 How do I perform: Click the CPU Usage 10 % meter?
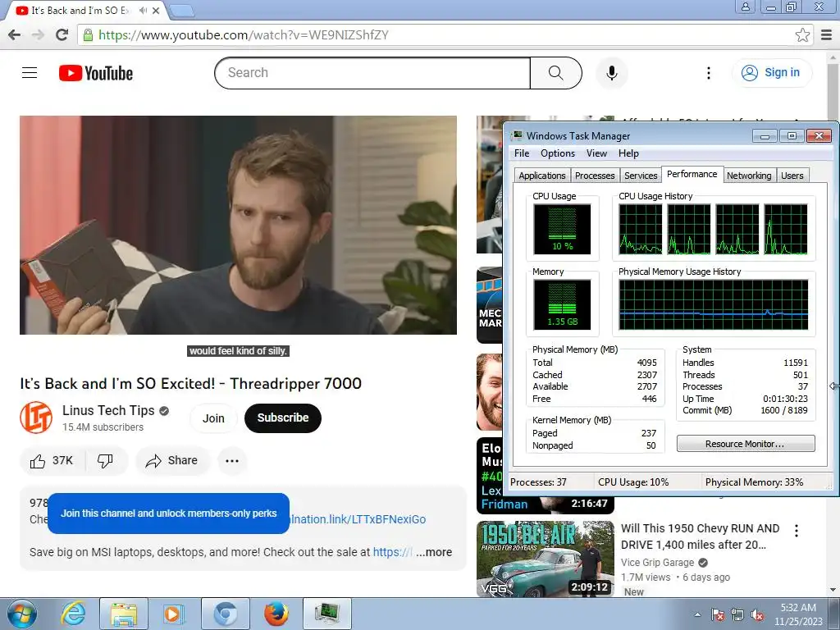(x=562, y=230)
